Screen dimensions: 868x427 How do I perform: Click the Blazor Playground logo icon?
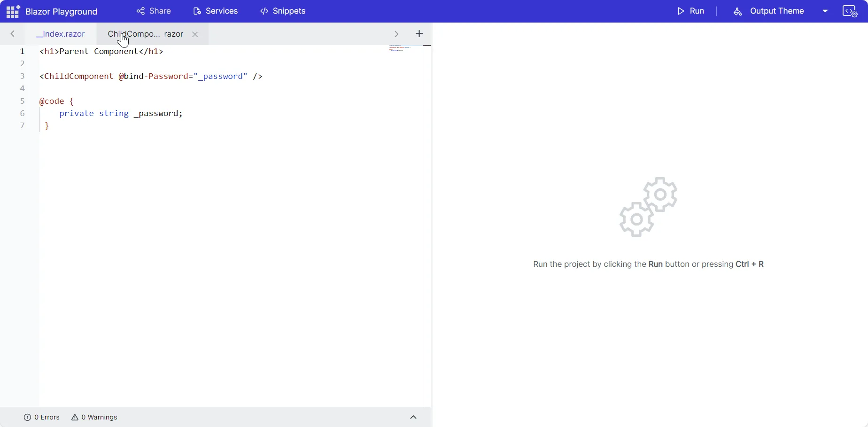(13, 11)
